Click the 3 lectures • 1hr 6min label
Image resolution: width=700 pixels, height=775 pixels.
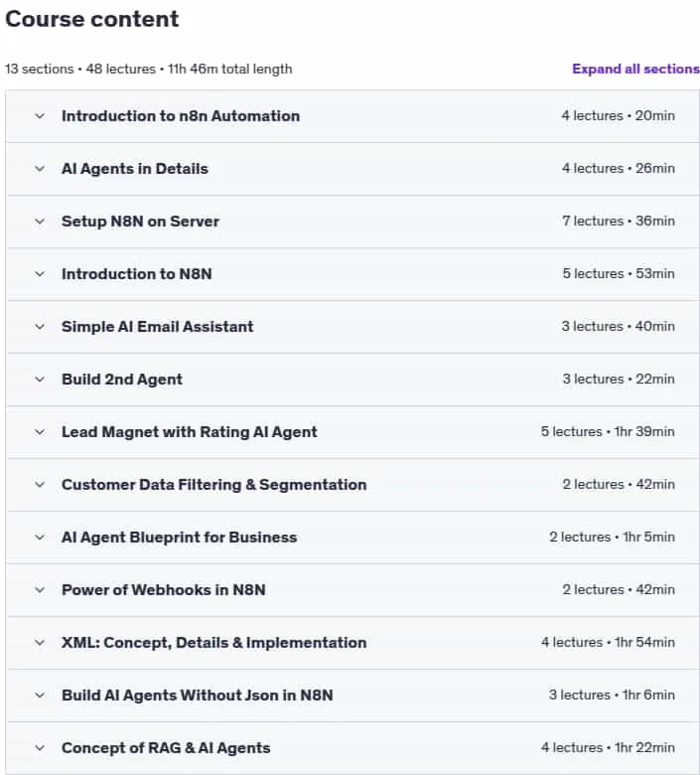click(612, 695)
